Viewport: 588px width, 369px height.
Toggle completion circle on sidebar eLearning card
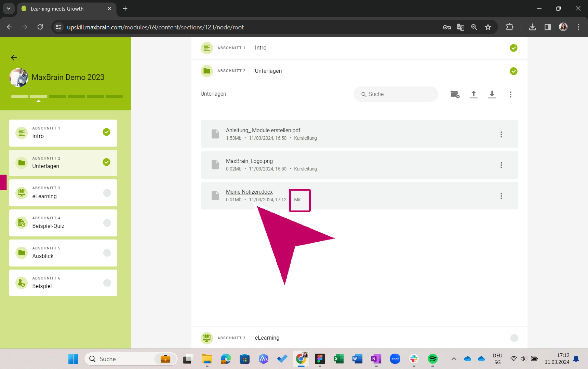click(107, 193)
